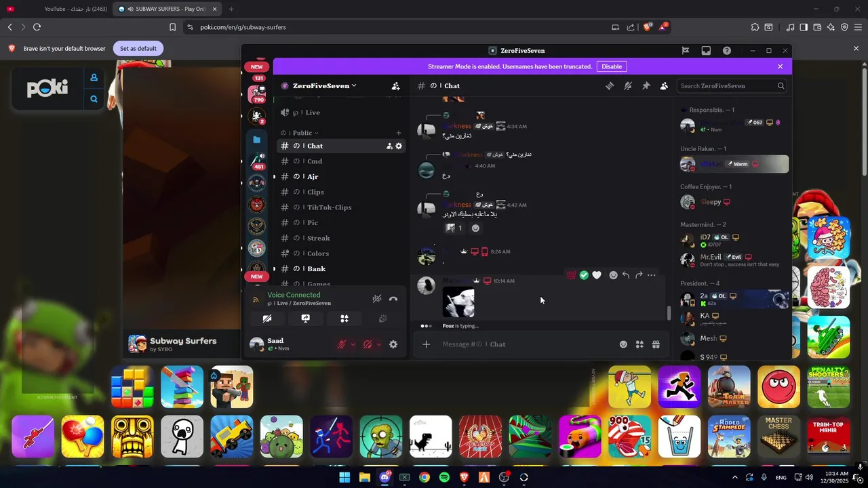
Task: Create a channel in Public category
Action: click(399, 133)
